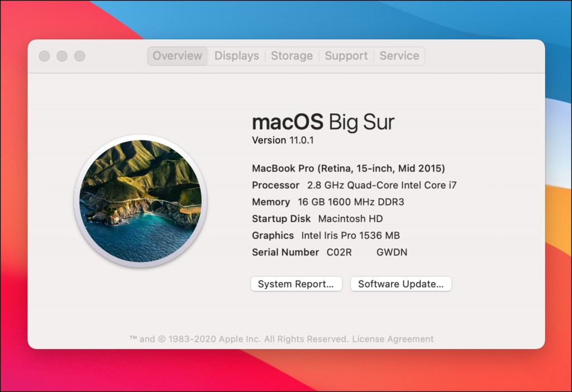
Task: Click the red close window button
Action: pos(45,56)
